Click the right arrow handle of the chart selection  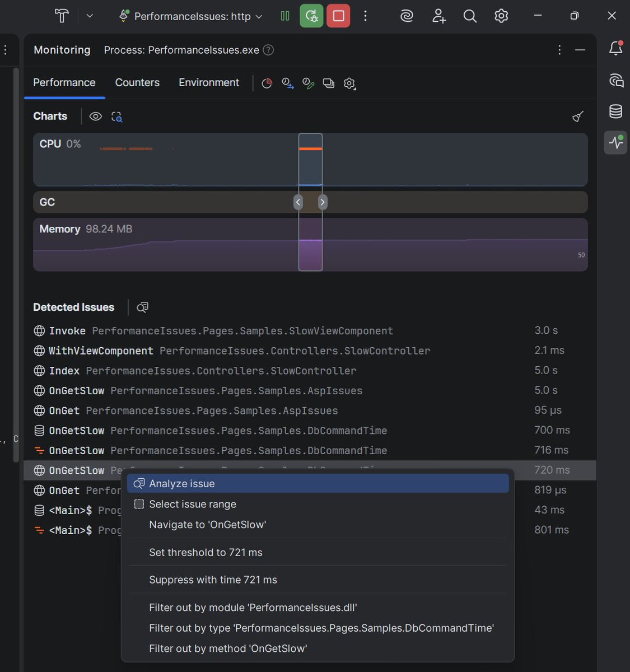[323, 202]
